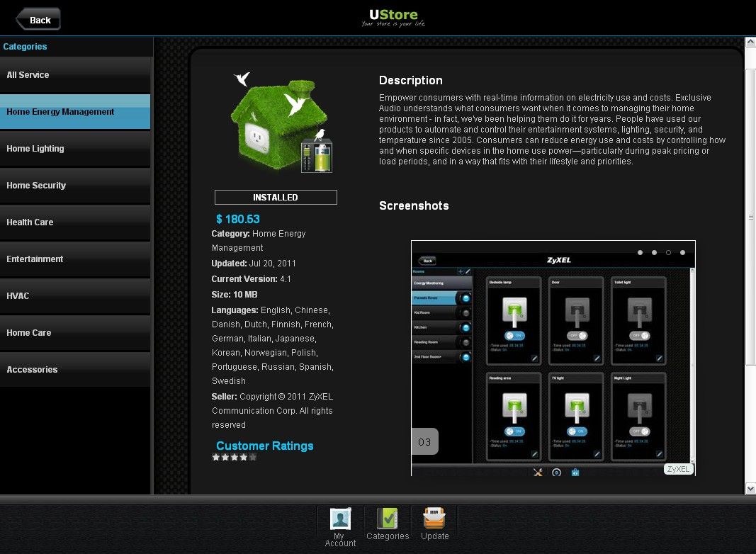The height and width of the screenshot is (554, 756).
Task: Open the Home Care category
Action: [75, 333]
